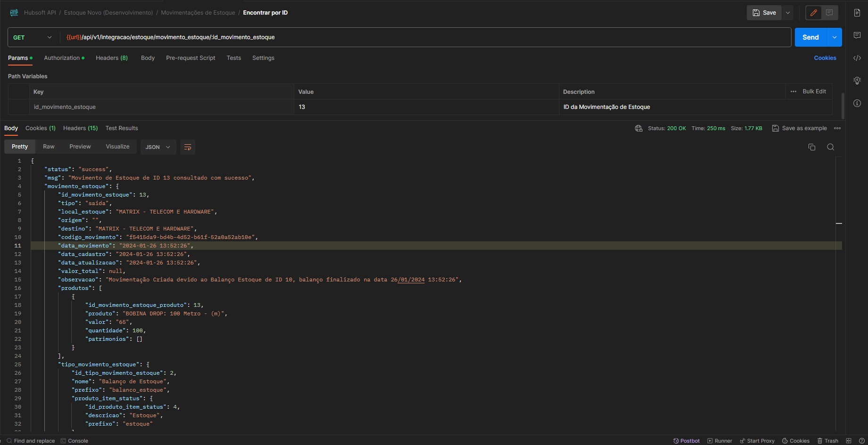Viewport: 868px width, 445px height.
Task: Search the response with magnifier icon
Action: (x=831, y=147)
